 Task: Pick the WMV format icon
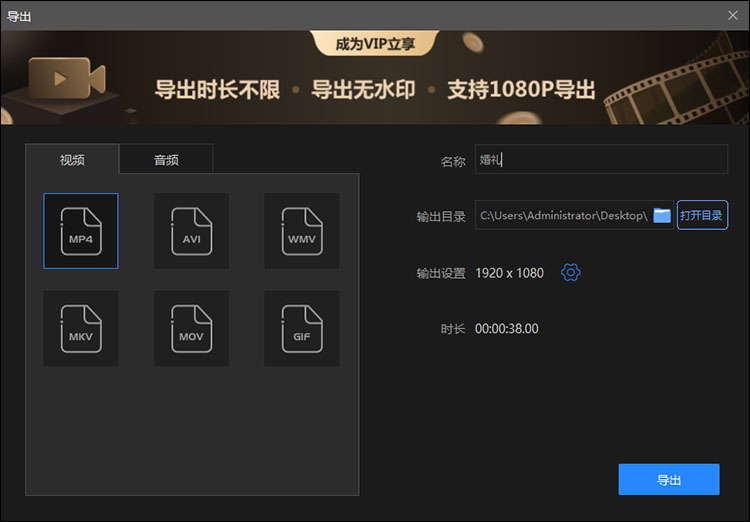pyautogui.click(x=302, y=231)
